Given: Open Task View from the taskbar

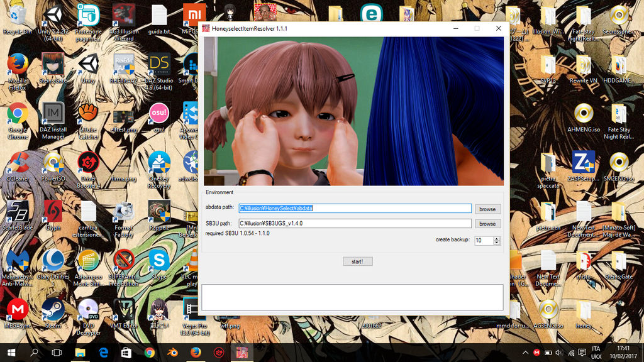Looking at the screenshot, I should pyautogui.click(x=57, y=353).
